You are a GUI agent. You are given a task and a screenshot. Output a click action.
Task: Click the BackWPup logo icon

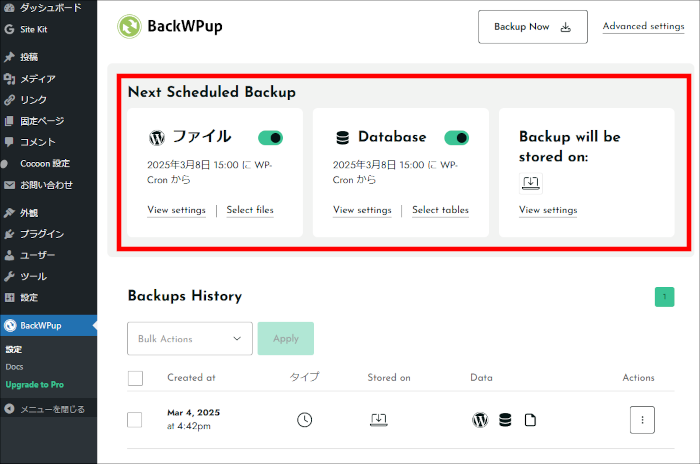[129, 26]
